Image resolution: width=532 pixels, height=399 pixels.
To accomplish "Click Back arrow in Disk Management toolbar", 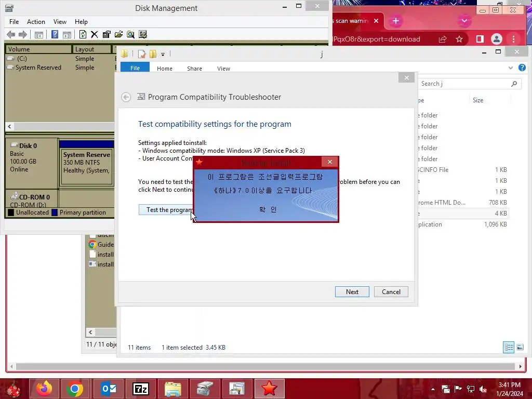I will tap(11, 34).
